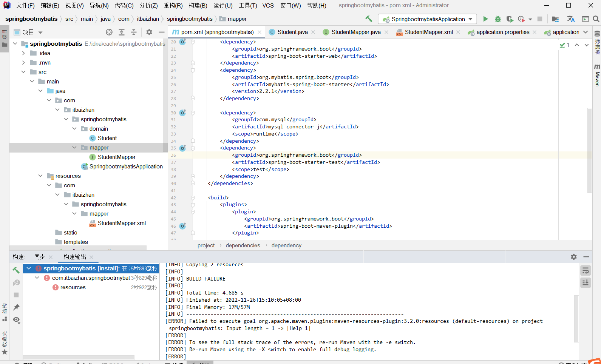
Task: Select the 同步 build tab
Action: point(40,257)
